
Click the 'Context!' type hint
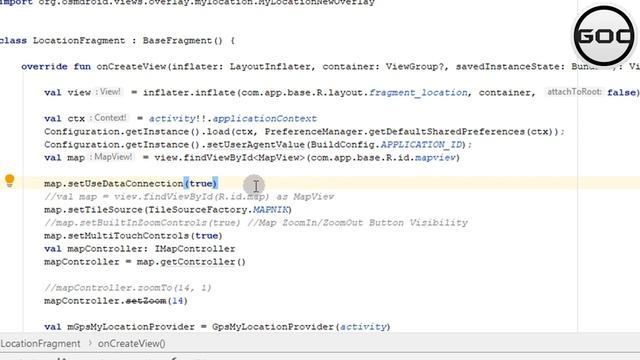coord(109,118)
